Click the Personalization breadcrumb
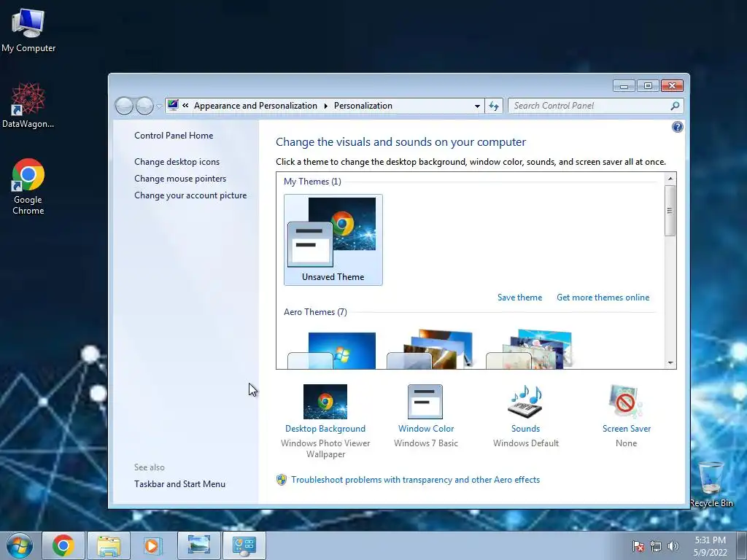The width and height of the screenshot is (747, 560). coord(363,106)
